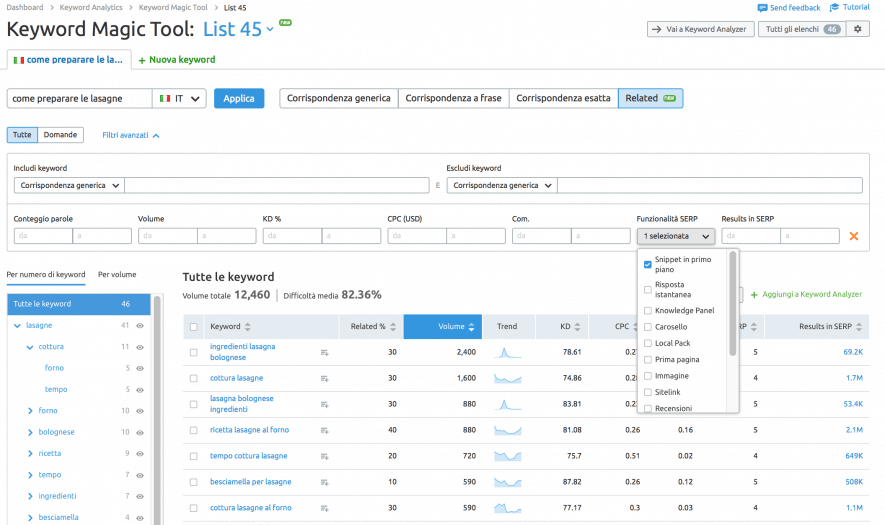Sort by Keyword column arrows
This screenshot has height=525, width=885.
pyautogui.click(x=247, y=327)
